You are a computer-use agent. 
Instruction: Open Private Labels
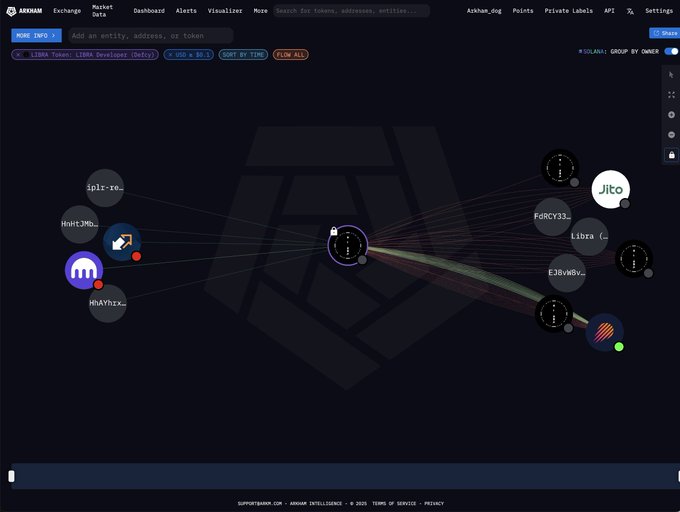pyautogui.click(x=569, y=11)
